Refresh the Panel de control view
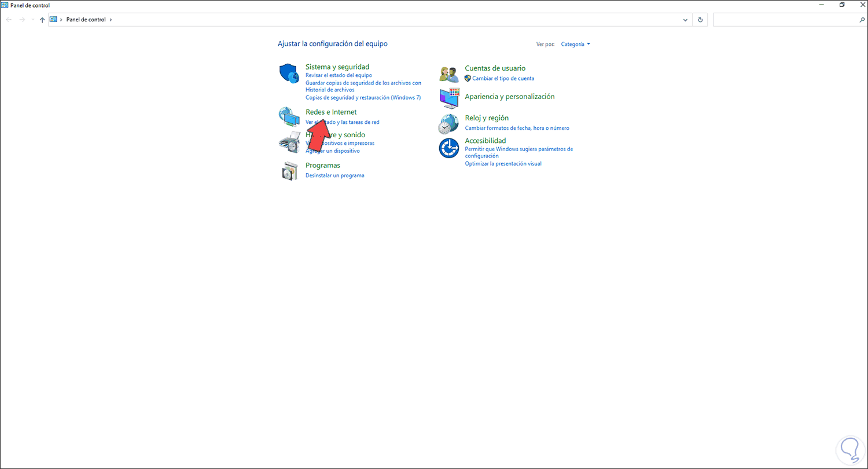The height and width of the screenshot is (469, 868). 700,20
